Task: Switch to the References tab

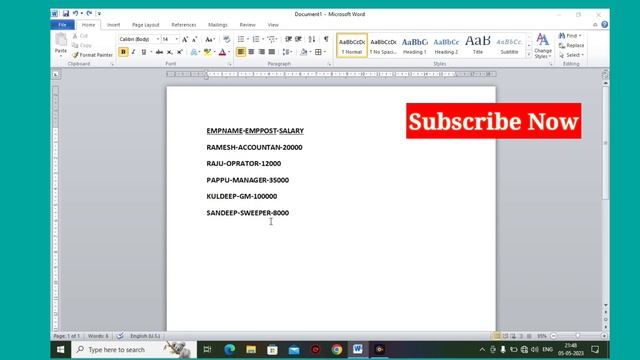Action: click(184, 25)
